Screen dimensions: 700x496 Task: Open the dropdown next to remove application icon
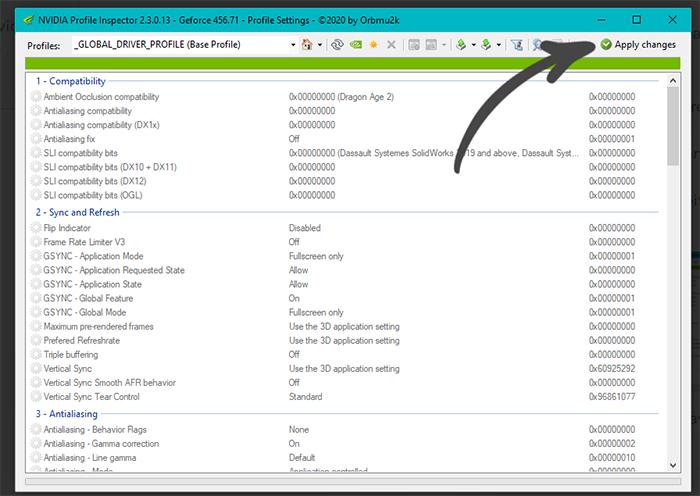pyautogui.click(x=444, y=45)
